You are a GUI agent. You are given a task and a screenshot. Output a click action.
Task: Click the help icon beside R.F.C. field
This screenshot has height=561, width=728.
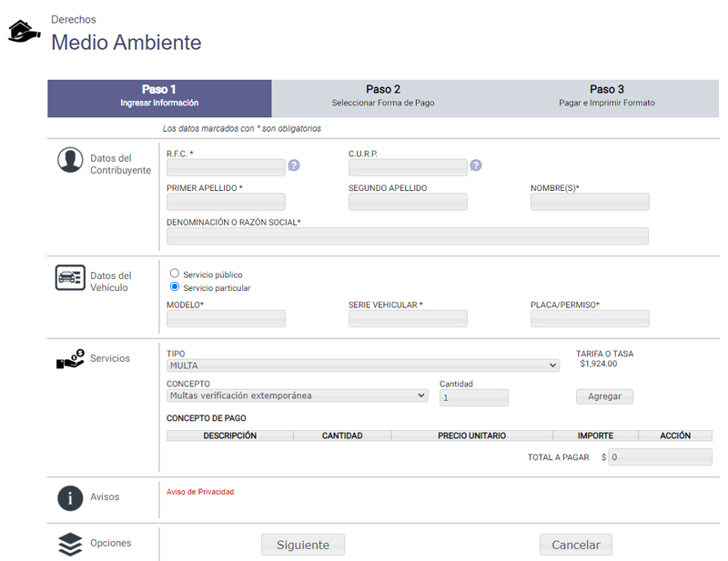click(294, 165)
